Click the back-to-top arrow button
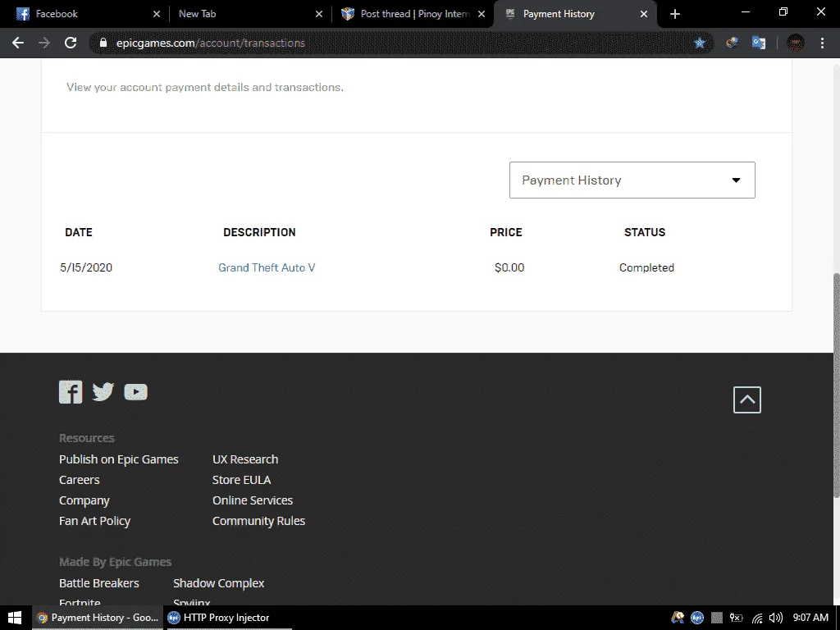840x630 pixels. (746, 399)
